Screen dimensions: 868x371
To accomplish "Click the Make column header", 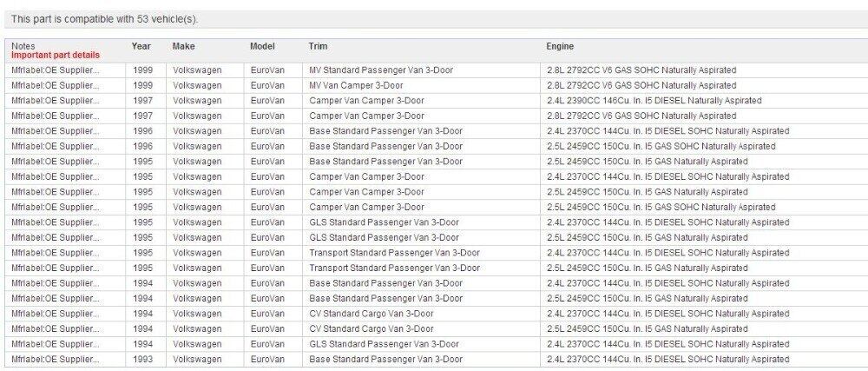I will 182,45.
